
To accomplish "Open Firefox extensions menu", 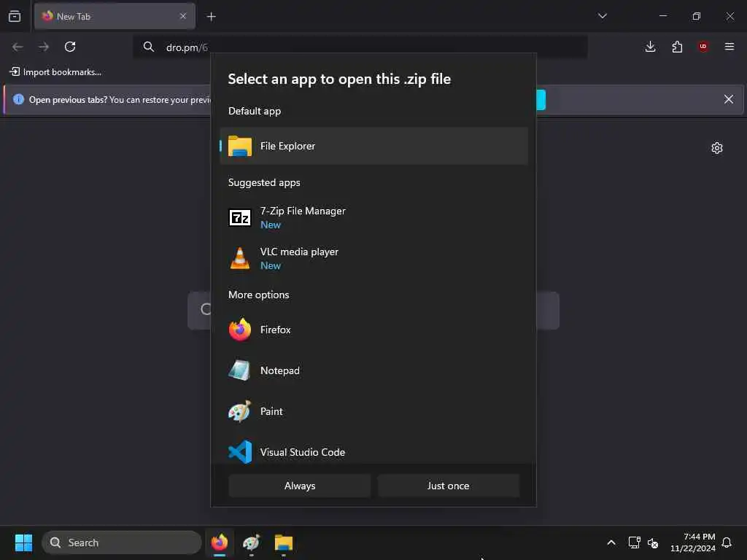I will tap(677, 47).
